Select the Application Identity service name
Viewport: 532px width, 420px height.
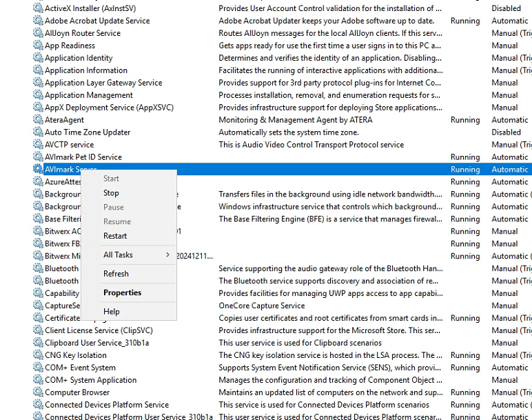click(x=79, y=58)
